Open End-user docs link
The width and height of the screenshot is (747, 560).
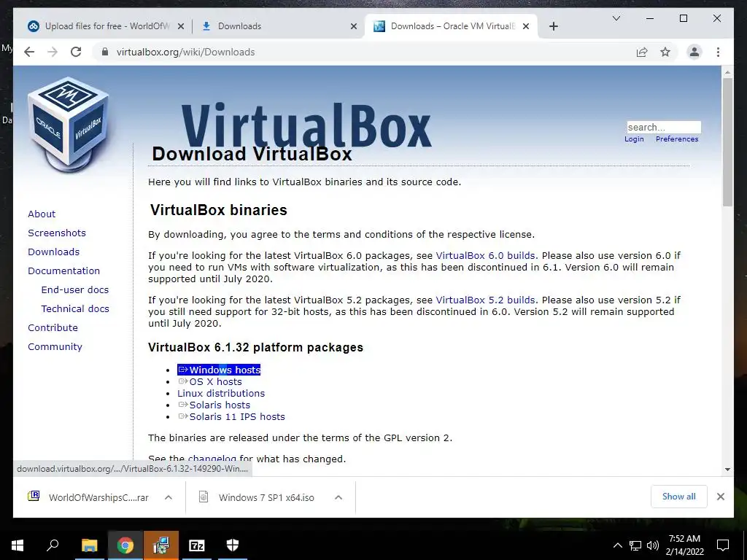point(75,289)
